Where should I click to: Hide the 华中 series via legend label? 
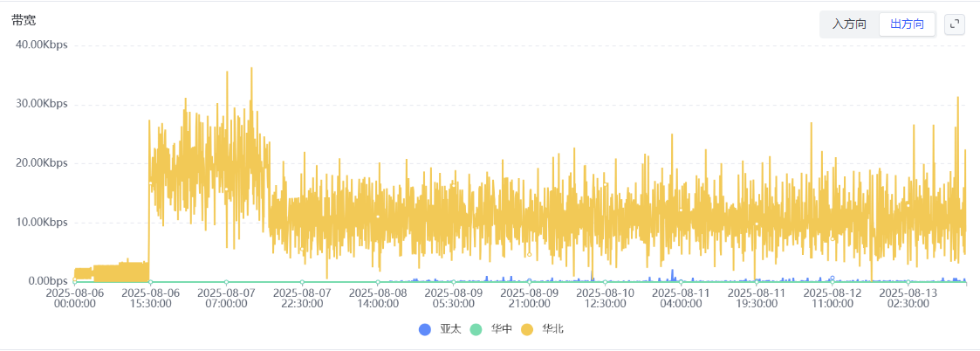501,329
